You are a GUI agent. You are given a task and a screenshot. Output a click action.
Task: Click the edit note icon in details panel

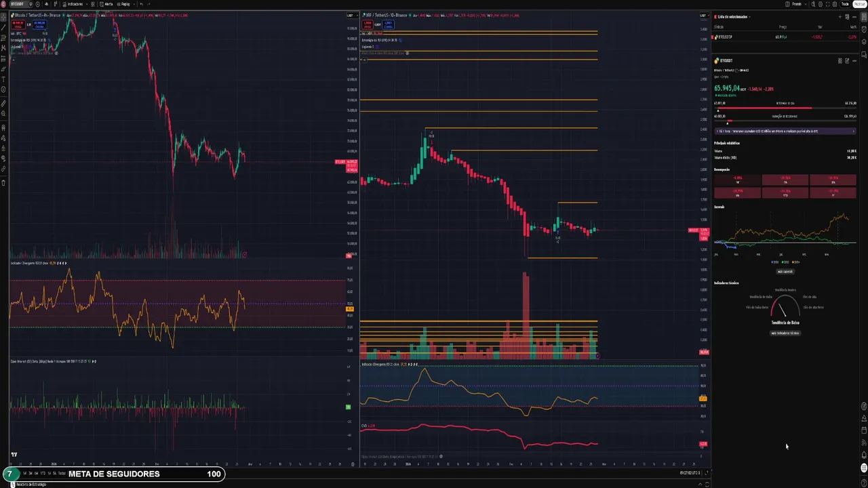click(847, 61)
